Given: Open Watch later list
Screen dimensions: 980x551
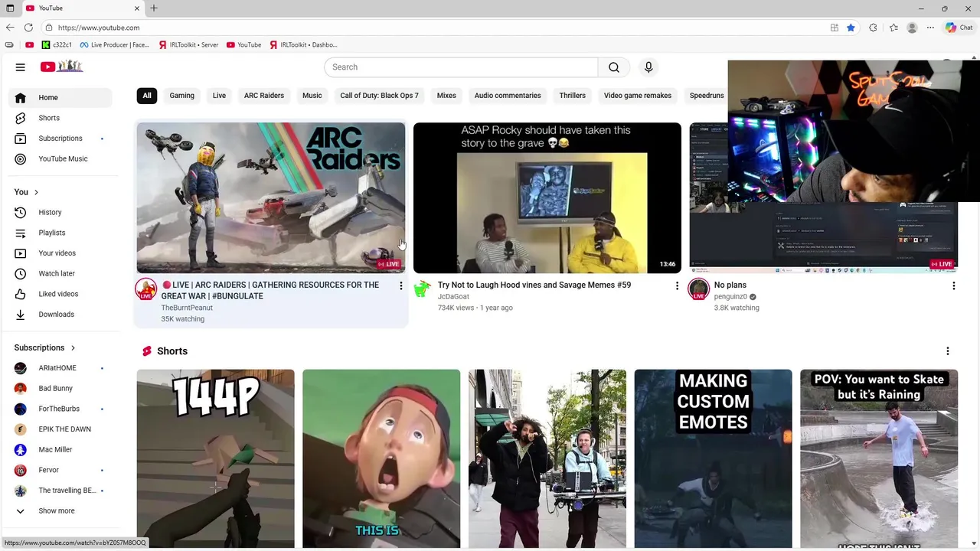Looking at the screenshot, I should pos(60,273).
